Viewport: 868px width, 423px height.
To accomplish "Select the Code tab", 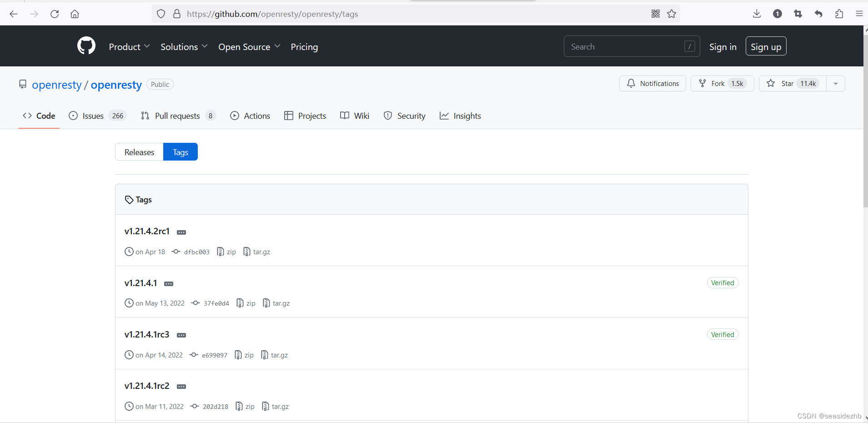I will (39, 116).
